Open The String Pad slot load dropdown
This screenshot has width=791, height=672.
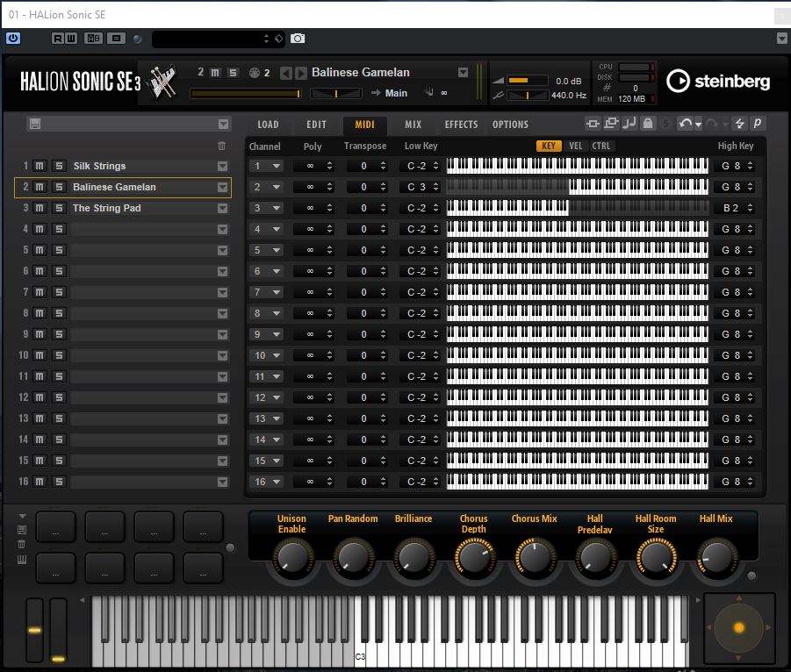[222, 208]
